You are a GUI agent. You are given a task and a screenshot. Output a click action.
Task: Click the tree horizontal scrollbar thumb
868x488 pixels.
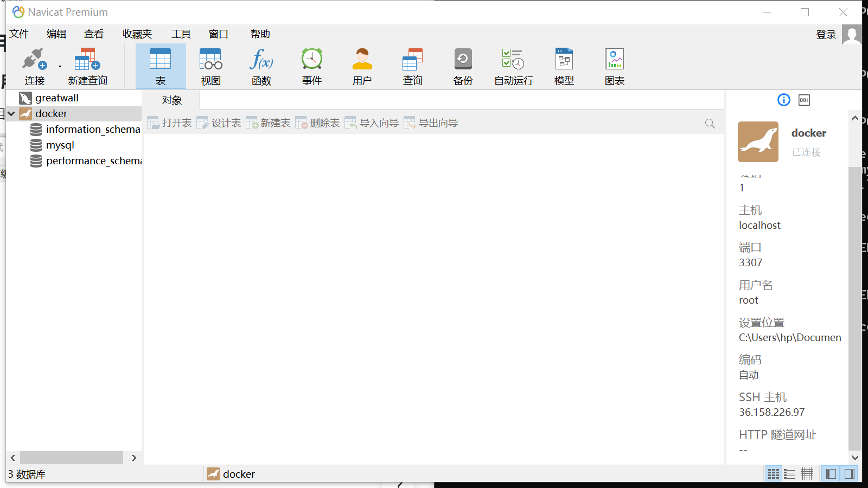click(72, 458)
